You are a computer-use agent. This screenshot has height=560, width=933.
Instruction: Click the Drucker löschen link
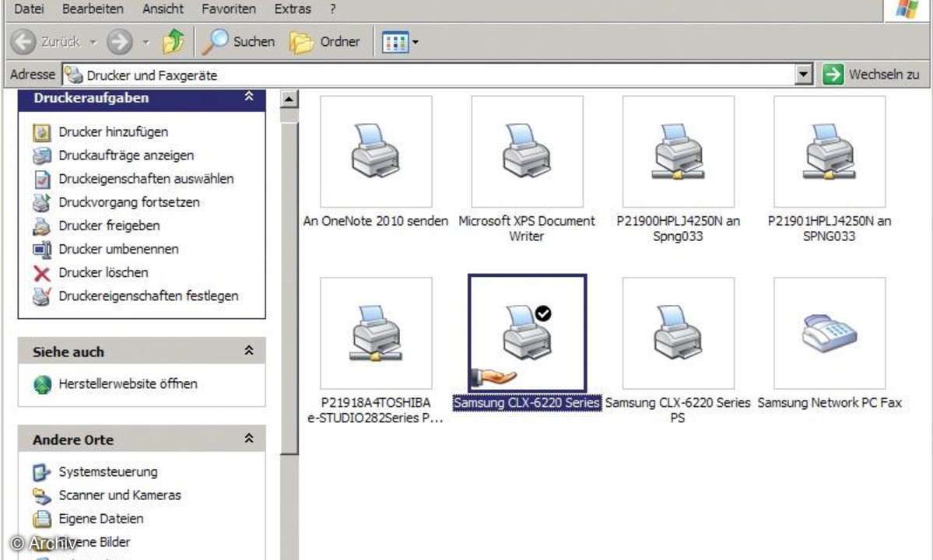pyautogui.click(x=103, y=272)
